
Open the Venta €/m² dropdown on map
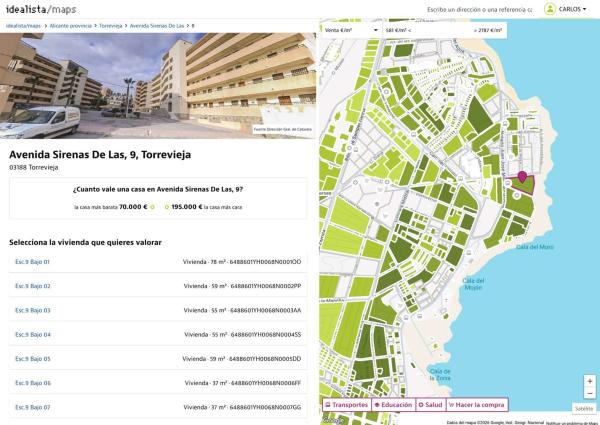pyautogui.click(x=351, y=30)
